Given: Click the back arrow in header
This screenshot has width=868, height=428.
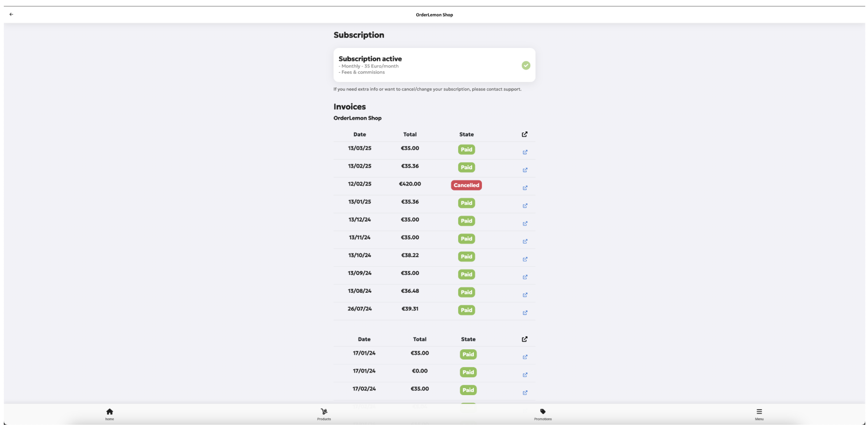Looking at the screenshot, I should click(x=11, y=15).
